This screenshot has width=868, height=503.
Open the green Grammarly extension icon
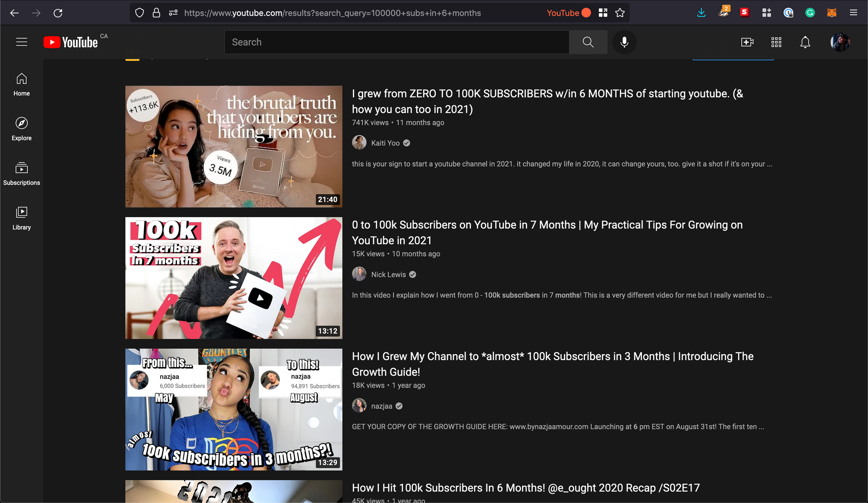tap(810, 13)
